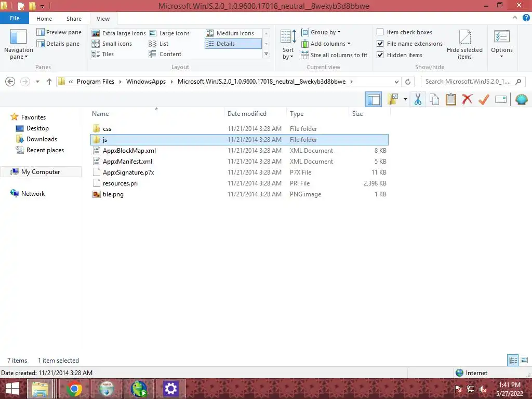Click the Paste clipboard toolbar icon
Image resolution: width=532 pixels, height=399 pixels.
coord(450,99)
